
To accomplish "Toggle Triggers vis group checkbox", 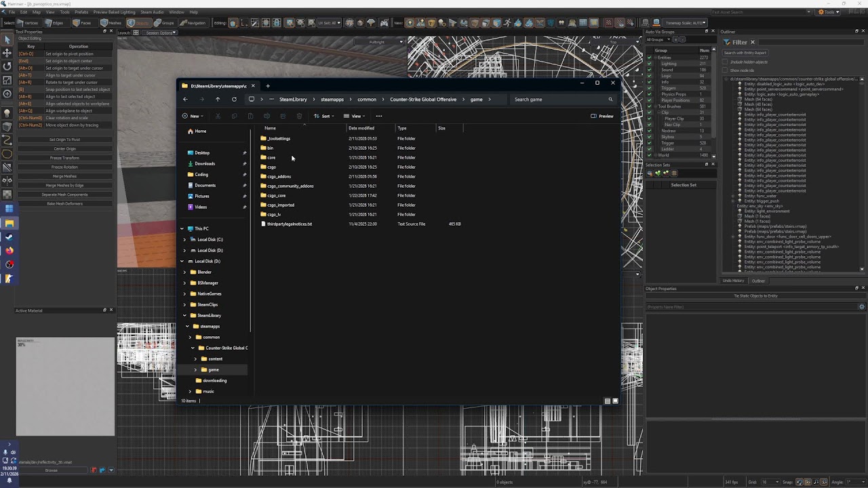I will coord(649,88).
